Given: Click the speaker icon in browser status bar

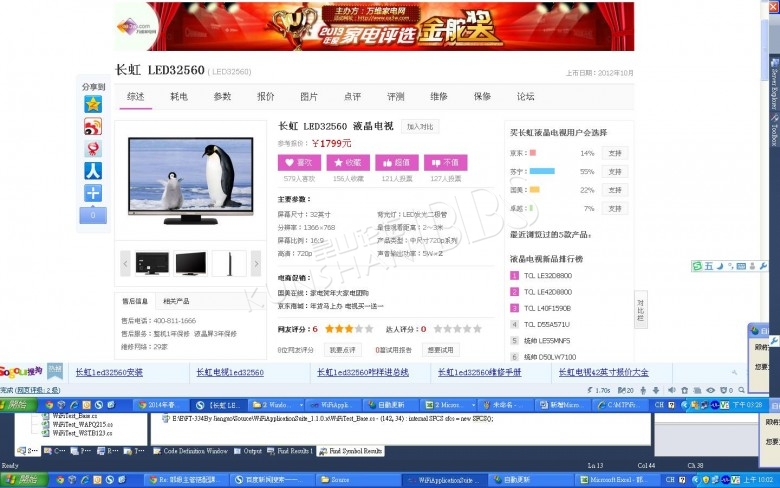Looking at the screenshot, I should coord(671,390).
